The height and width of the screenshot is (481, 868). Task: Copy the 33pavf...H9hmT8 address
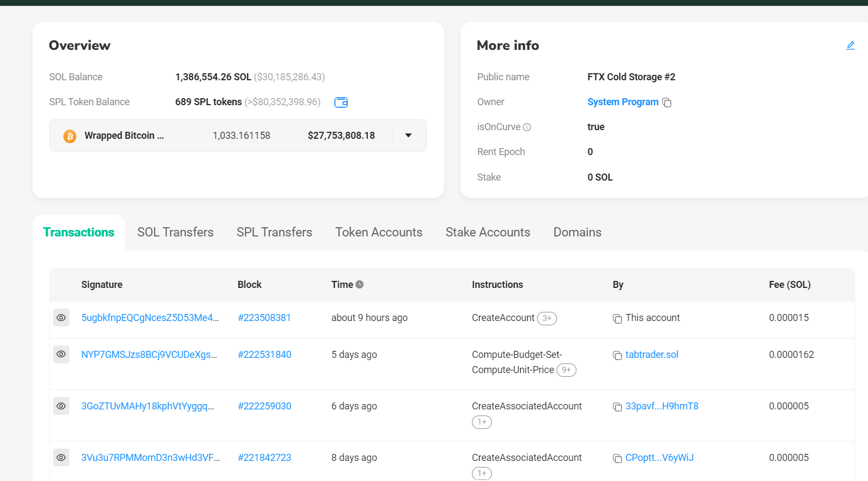pyautogui.click(x=617, y=407)
